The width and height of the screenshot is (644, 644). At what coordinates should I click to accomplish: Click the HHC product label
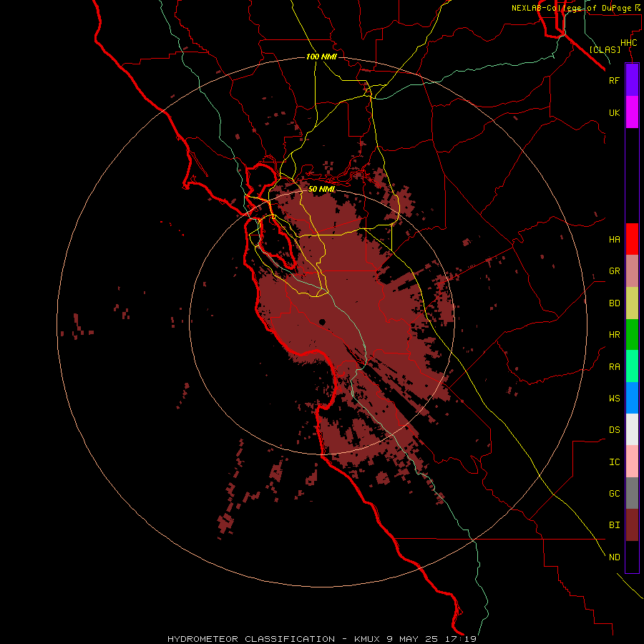point(628,43)
